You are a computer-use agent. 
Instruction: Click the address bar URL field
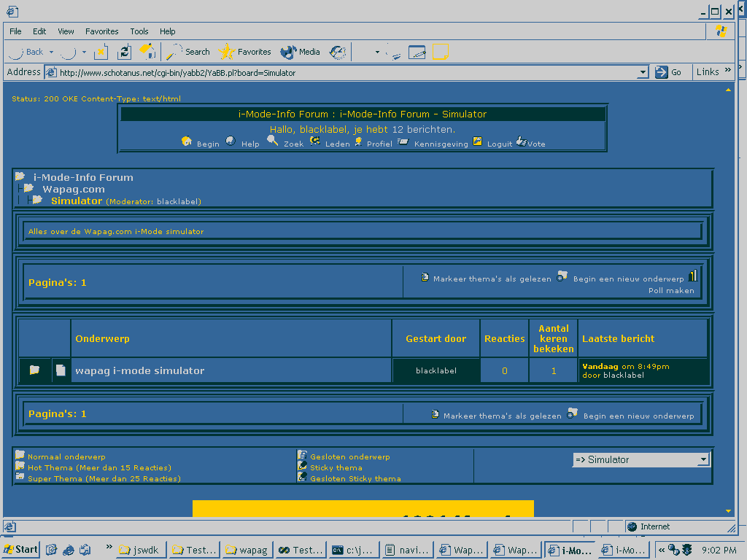coord(343,72)
